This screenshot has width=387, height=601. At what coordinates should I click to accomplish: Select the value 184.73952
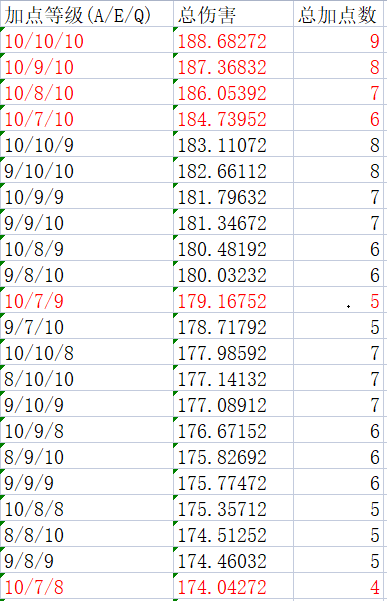coord(233,119)
